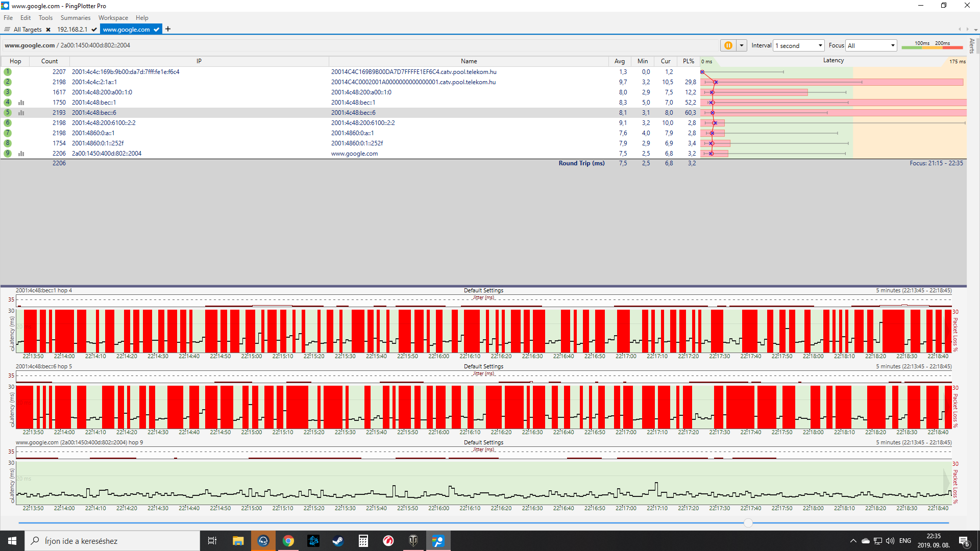The height and width of the screenshot is (551, 980).
Task: Open the pause button dropdown arrow
Action: (x=742, y=45)
